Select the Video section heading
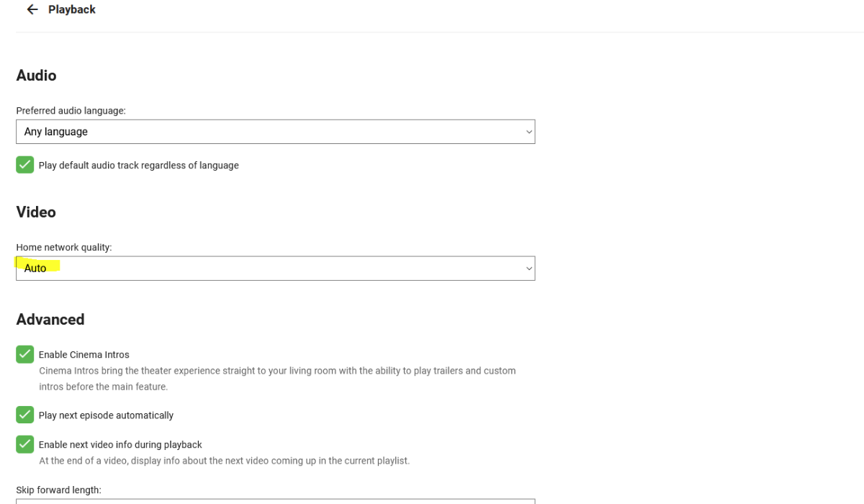The height and width of the screenshot is (504, 864). [x=36, y=212]
